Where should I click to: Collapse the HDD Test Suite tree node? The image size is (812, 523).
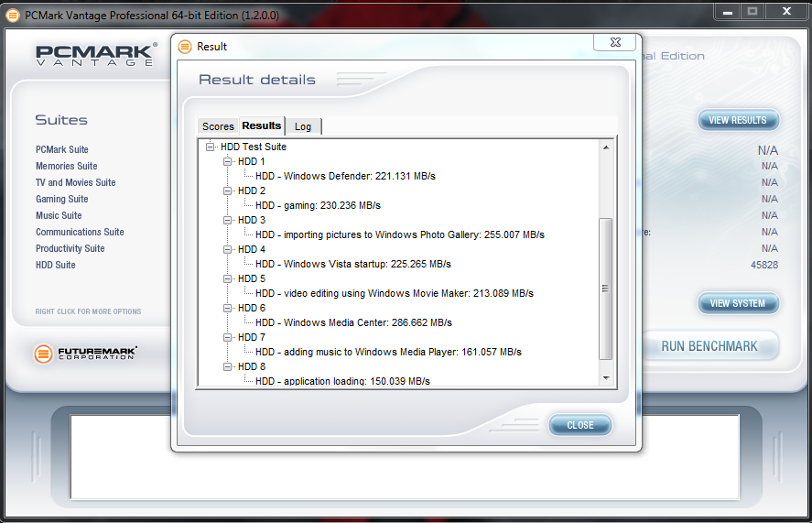click(210, 147)
